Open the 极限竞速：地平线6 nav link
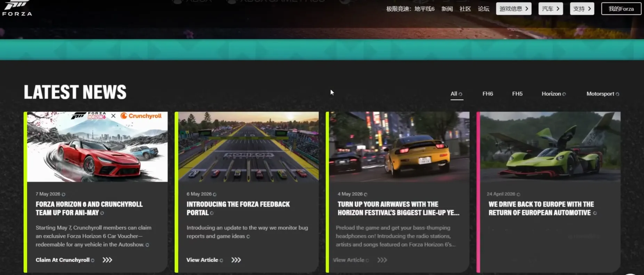Image resolution: width=644 pixels, height=275 pixels. [410, 9]
